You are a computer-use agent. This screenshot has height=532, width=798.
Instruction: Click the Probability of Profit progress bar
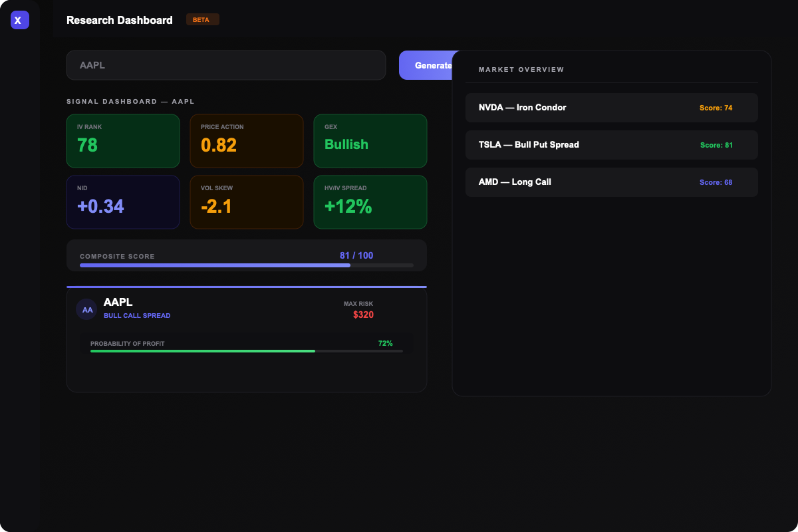click(246, 350)
